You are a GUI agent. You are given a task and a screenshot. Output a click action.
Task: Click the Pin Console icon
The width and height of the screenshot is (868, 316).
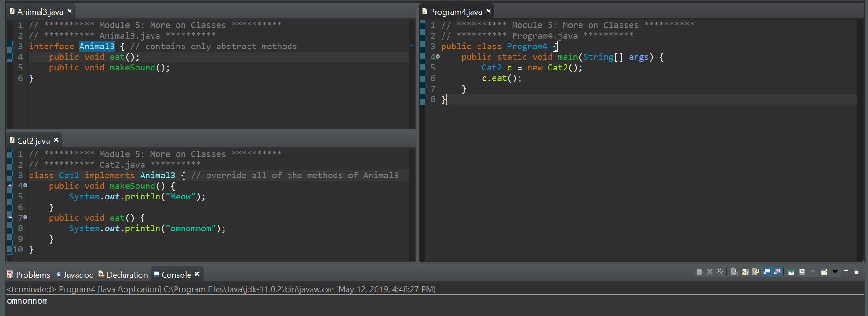pyautogui.click(x=791, y=272)
